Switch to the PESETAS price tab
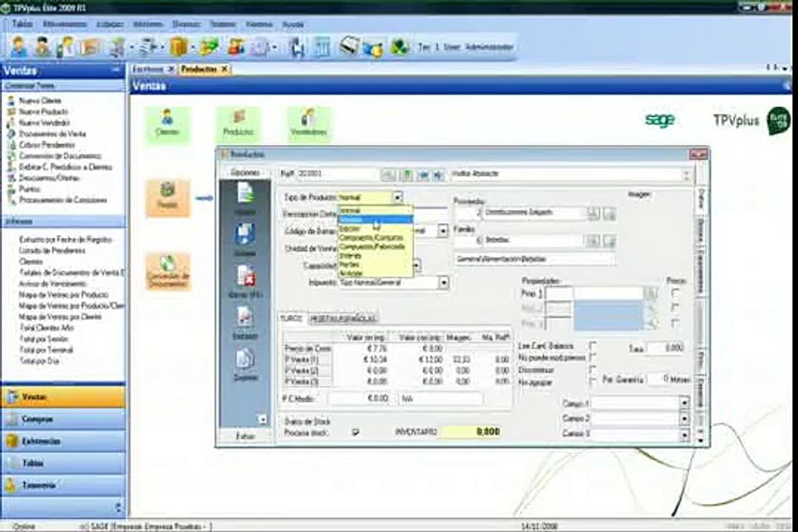The height and width of the screenshot is (532, 798). [x=343, y=318]
